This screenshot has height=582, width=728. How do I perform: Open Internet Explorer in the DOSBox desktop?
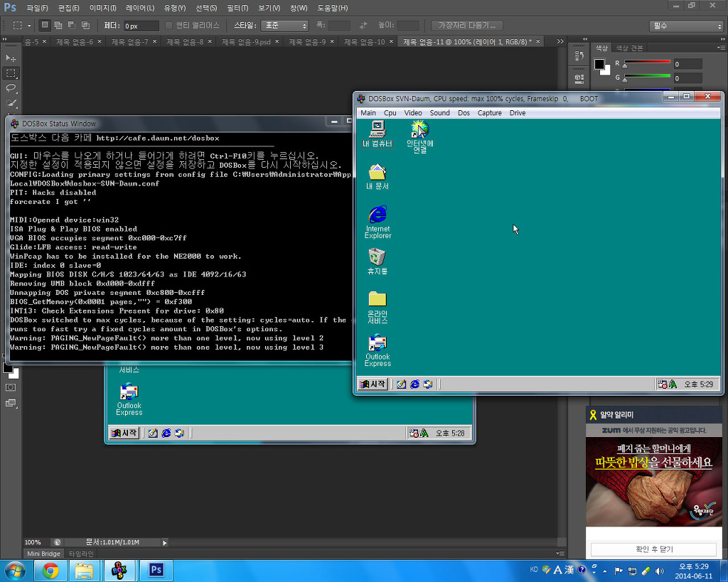tap(378, 222)
